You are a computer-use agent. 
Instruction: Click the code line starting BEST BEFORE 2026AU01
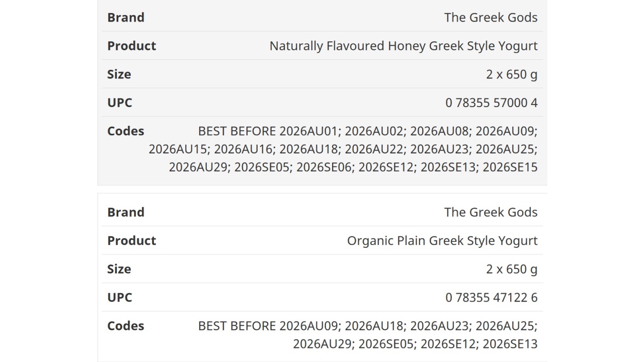pyautogui.click(x=368, y=131)
